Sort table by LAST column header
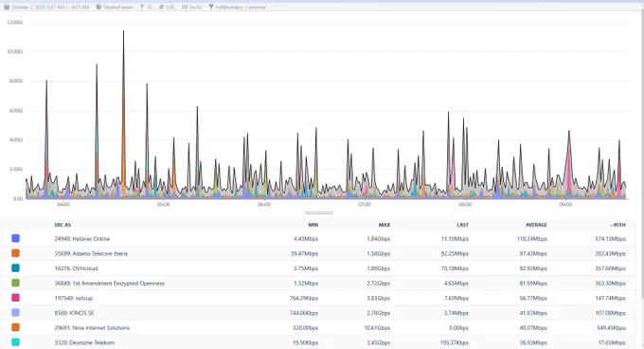 [x=462, y=225]
